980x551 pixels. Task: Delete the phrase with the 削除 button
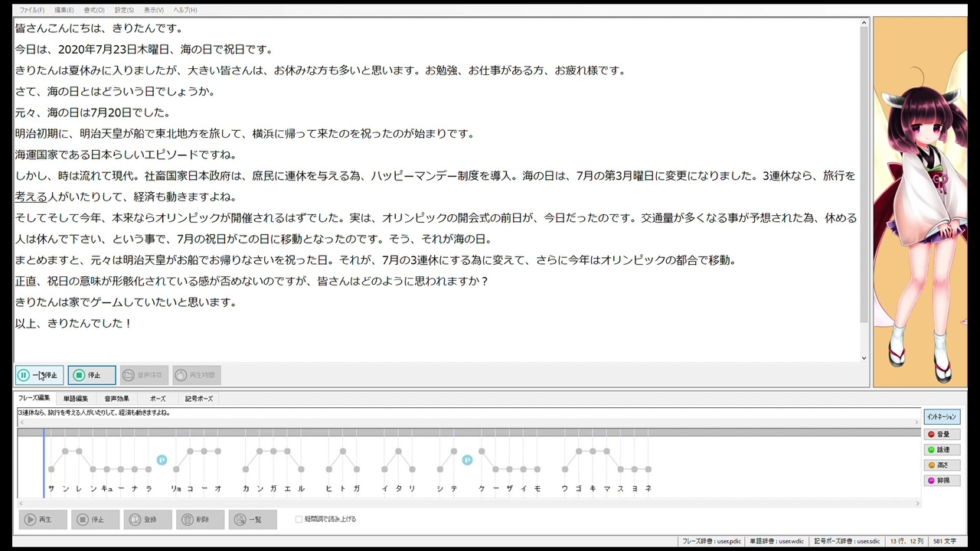[x=200, y=520]
